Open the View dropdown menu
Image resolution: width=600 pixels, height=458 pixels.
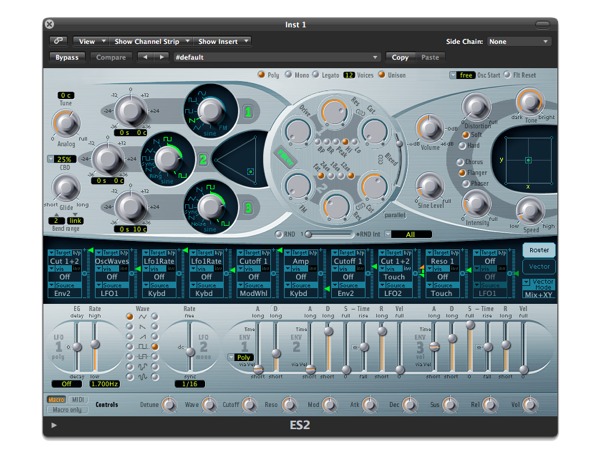[91, 41]
